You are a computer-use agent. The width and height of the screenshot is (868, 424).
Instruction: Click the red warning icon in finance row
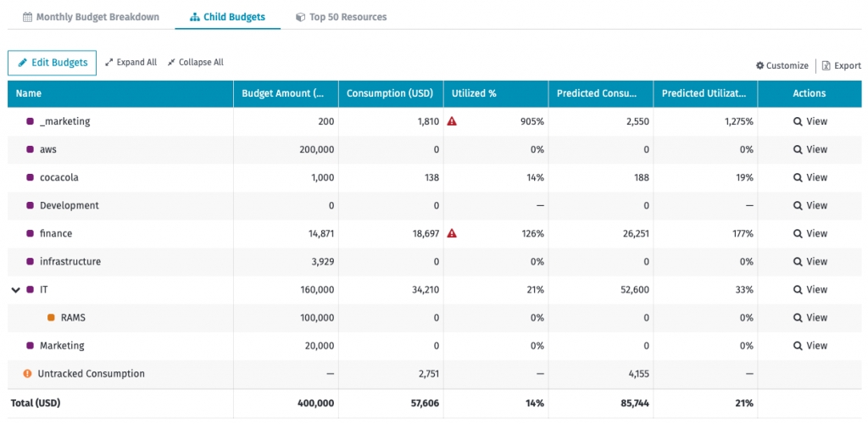click(x=452, y=233)
